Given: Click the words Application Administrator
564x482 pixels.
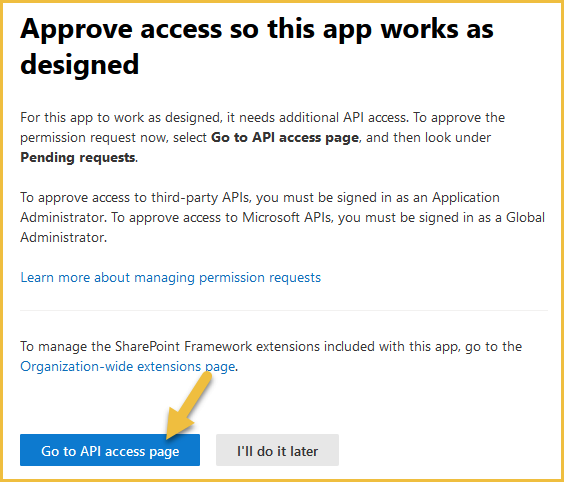Looking at the screenshot, I should pos(260,208).
